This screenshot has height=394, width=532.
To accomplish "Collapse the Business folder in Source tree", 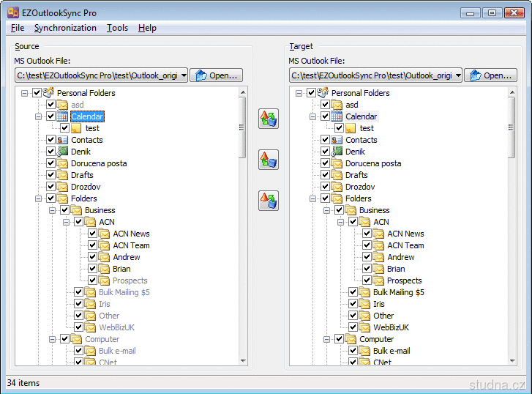I will [53, 210].
